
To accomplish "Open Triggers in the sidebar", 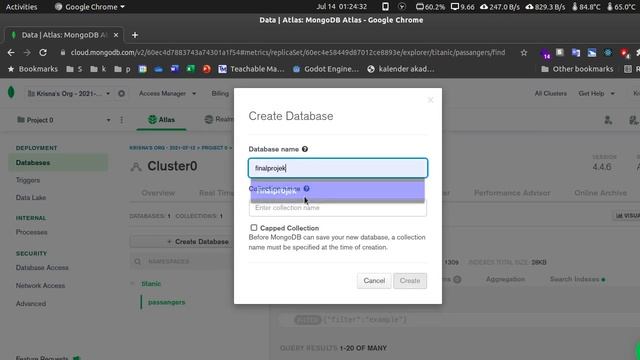I will (x=28, y=180).
